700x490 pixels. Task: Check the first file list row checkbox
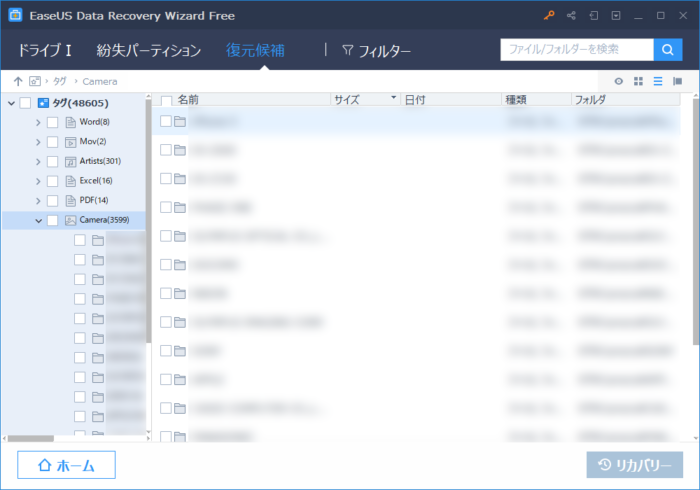click(166, 121)
